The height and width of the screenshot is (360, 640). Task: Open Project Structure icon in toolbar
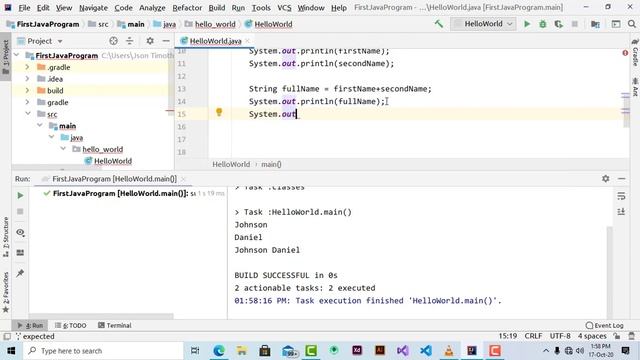click(x=596, y=24)
